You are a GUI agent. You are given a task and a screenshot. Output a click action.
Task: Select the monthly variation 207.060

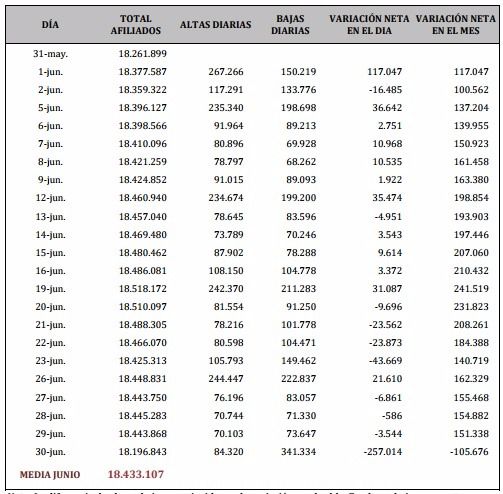[471, 253]
